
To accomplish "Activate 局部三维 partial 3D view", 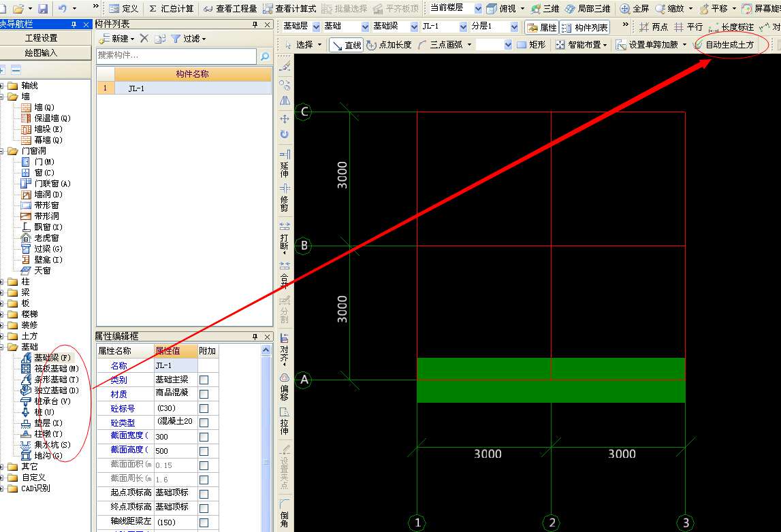I will (x=588, y=8).
